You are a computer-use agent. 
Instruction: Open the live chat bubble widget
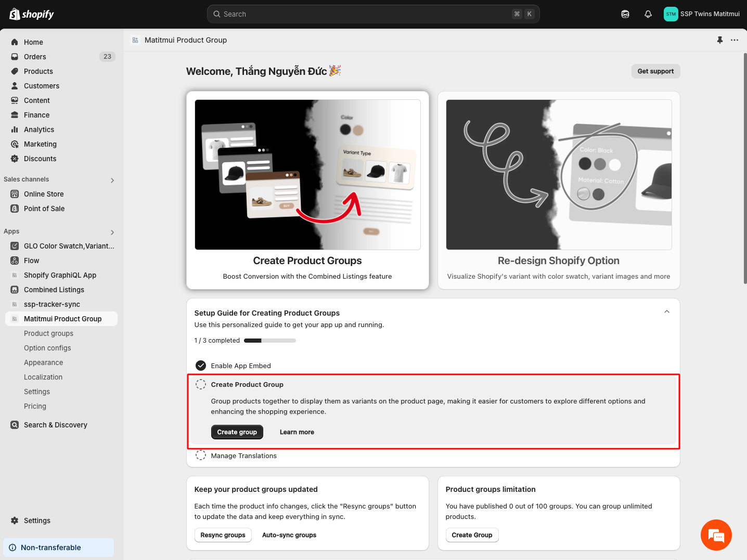coord(716,535)
